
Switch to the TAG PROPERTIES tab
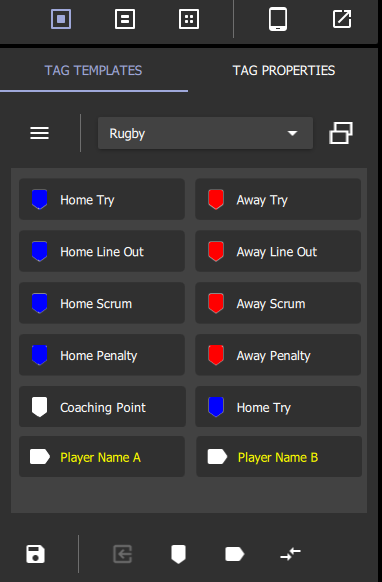tap(284, 71)
